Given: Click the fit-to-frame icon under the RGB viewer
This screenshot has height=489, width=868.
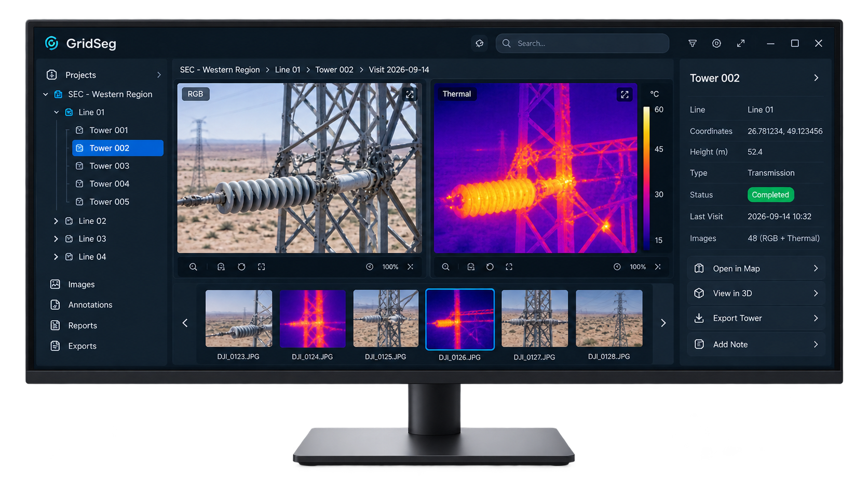Looking at the screenshot, I should click(x=262, y=267).
